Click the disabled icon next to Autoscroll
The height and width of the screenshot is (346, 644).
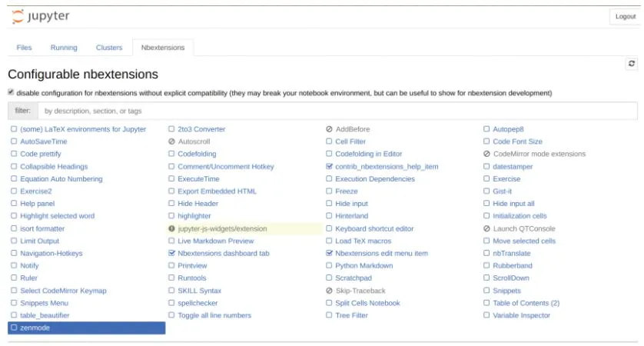click(x=172, y=142)
